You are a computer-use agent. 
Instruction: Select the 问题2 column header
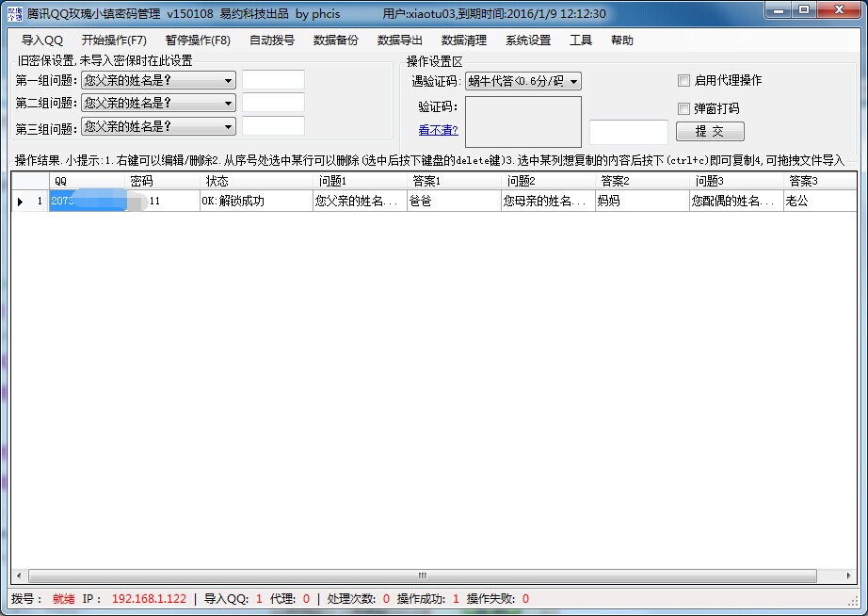click(x=549, y=181)
